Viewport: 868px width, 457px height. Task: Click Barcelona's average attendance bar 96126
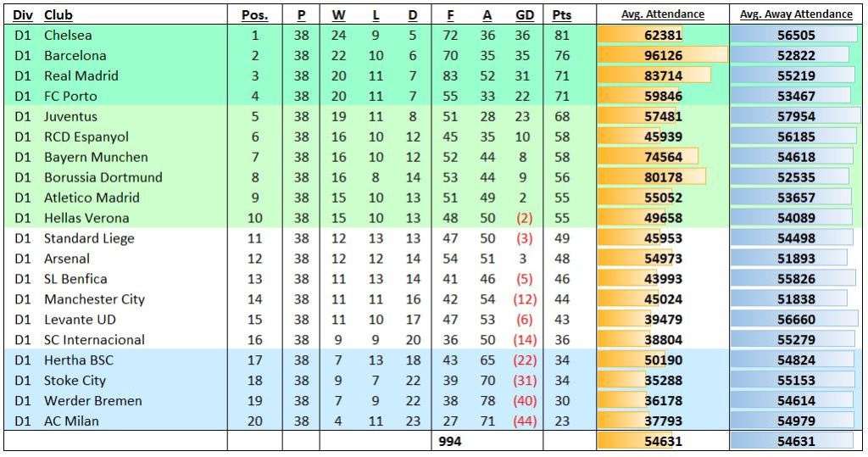(x=662, y=56)
